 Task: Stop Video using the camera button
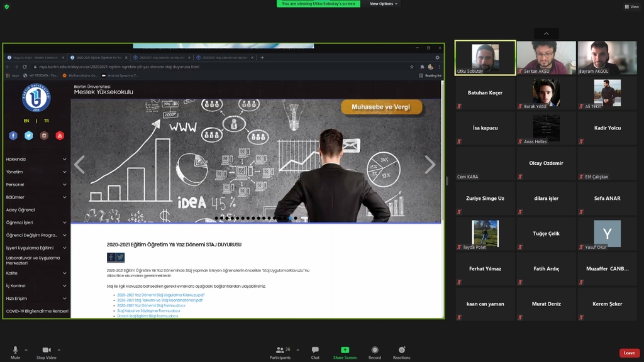coord(46,351)
